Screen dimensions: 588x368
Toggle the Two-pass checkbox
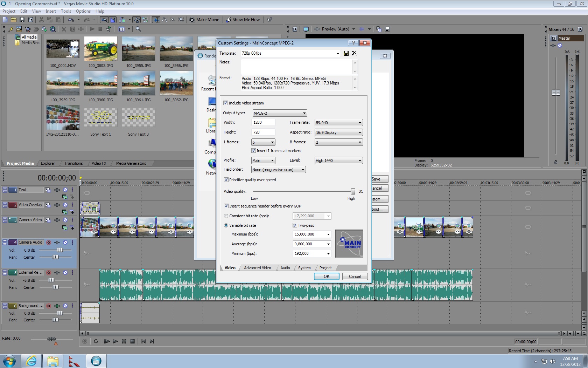295,225
